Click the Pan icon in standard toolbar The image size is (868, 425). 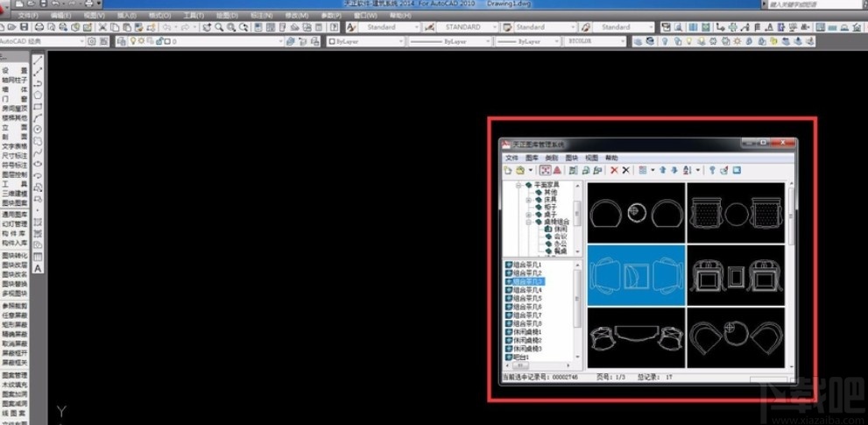coord(207,27)
